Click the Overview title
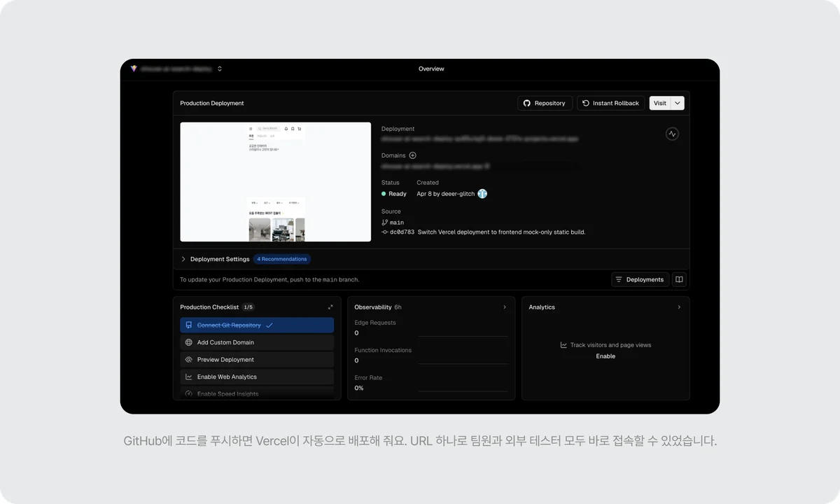 pos(431,69)
